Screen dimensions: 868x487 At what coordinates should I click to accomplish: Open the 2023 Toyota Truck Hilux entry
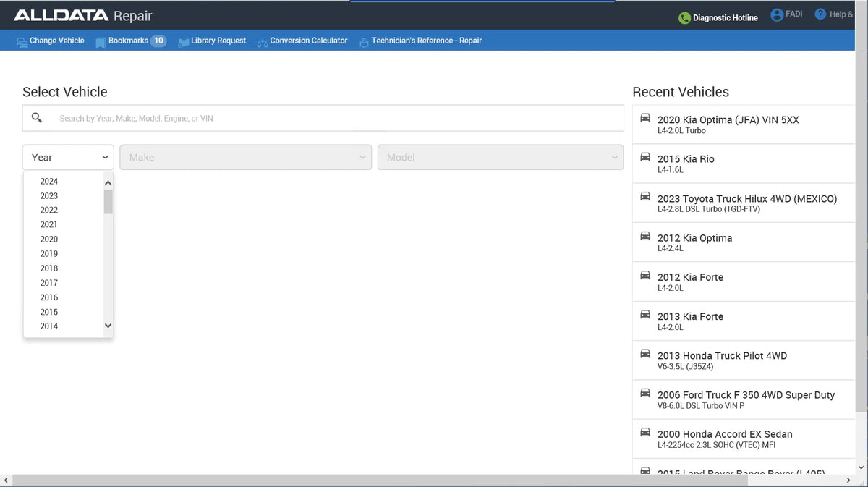click(744, 203)
